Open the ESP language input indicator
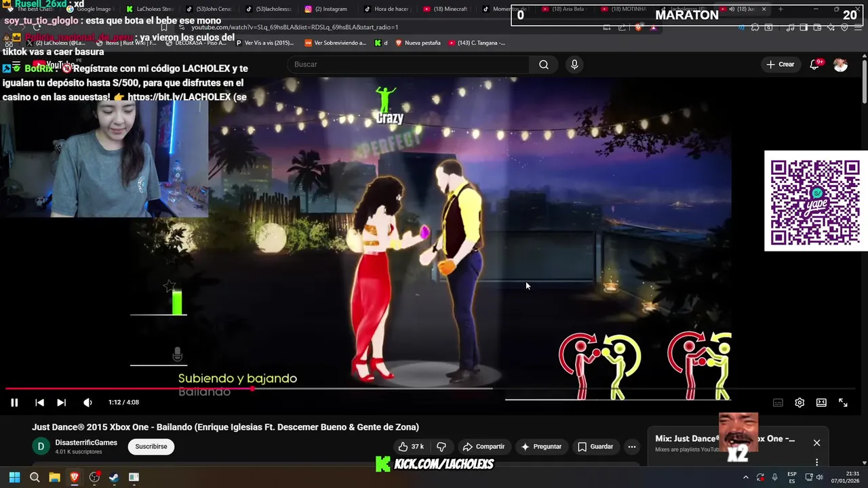 tap(791, 477)
